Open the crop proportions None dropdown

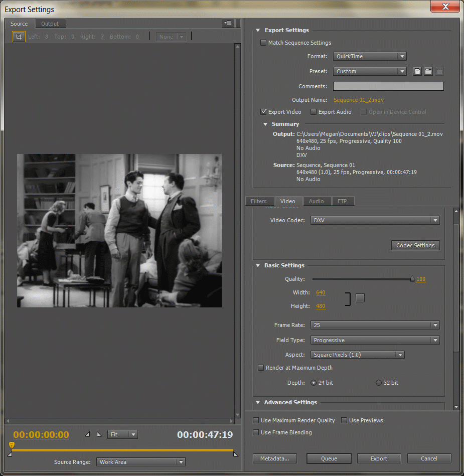pos(171,37)
